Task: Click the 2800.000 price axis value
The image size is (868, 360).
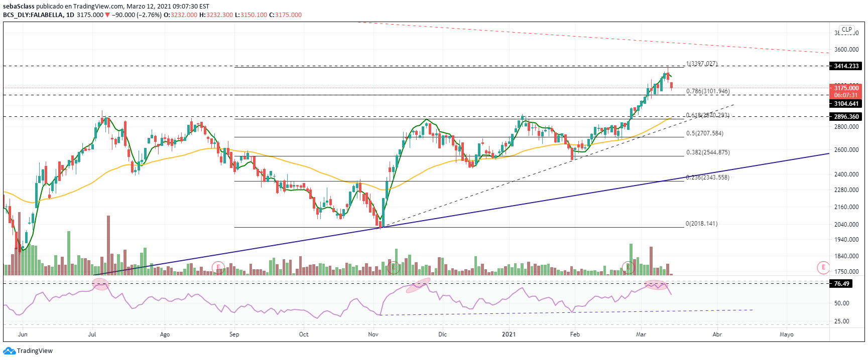Action: pos(846,127)
